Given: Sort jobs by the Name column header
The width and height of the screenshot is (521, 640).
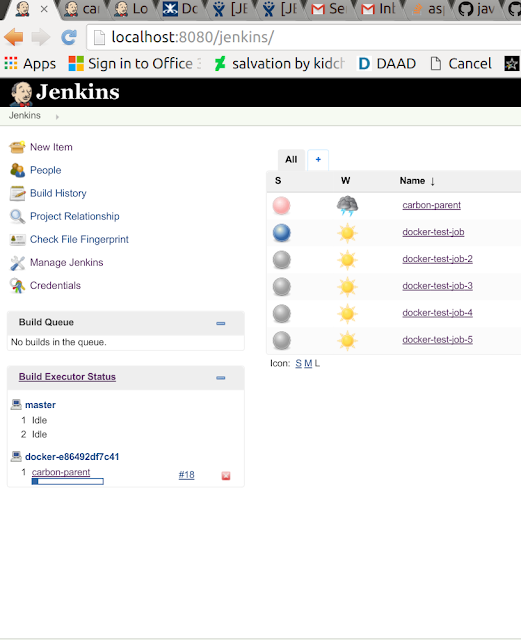Looking at the screenshot, I should point(412,181).
